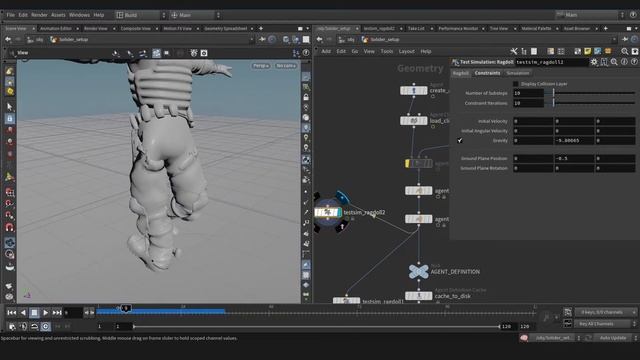Click the viewport snapshot camera icon

(x=204, y=53)
